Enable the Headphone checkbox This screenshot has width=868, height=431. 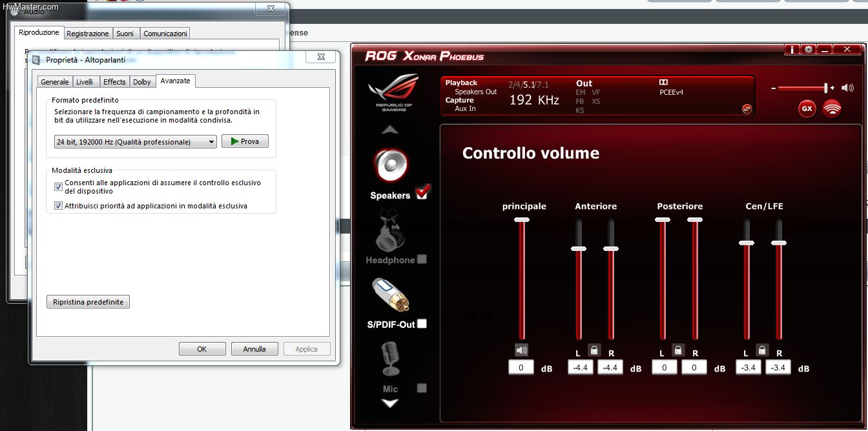(422, 259)
